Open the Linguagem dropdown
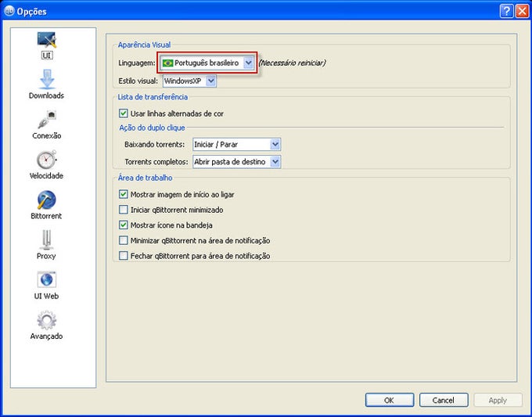This screenshot has height=417, width=532. 207,63
